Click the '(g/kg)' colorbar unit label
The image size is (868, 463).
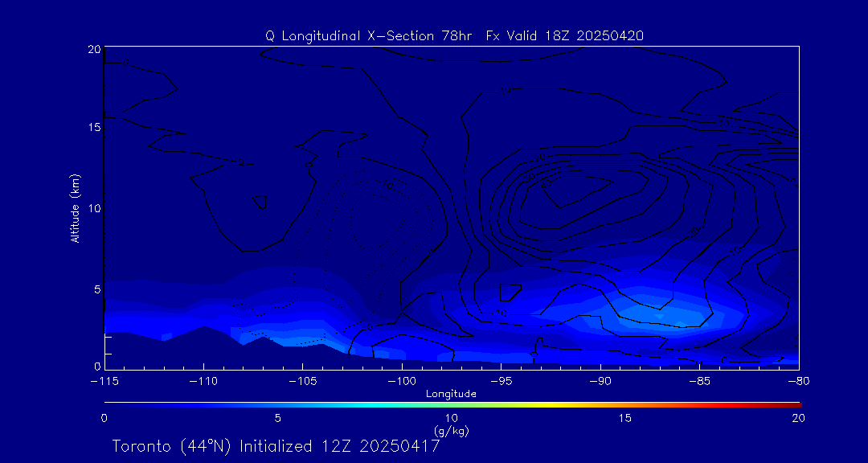[x=452, y=430]
